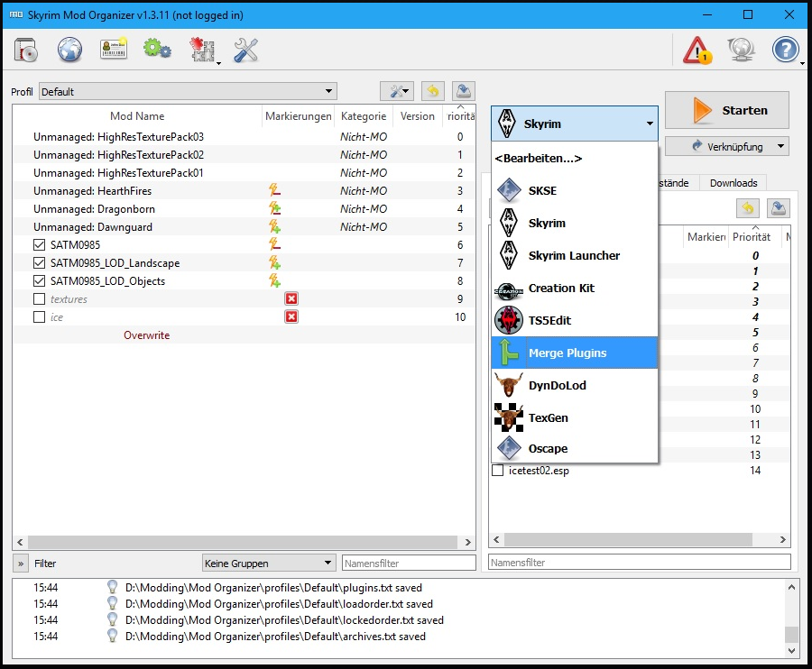Viewport: 812px width, 669px height.
Task: Click the mod list horizontal scrollbar
Action: pyautogui.click(x=244, y=542)
